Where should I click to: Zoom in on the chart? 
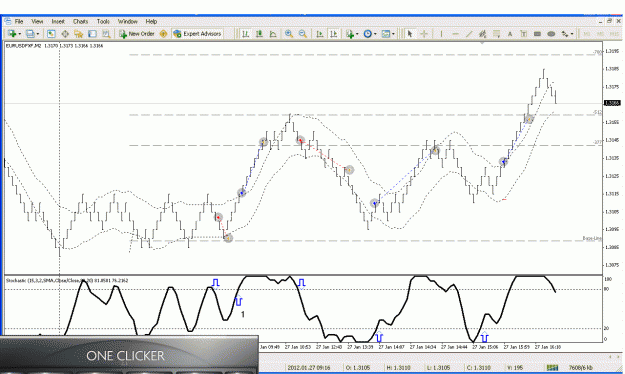coord(289,34)
